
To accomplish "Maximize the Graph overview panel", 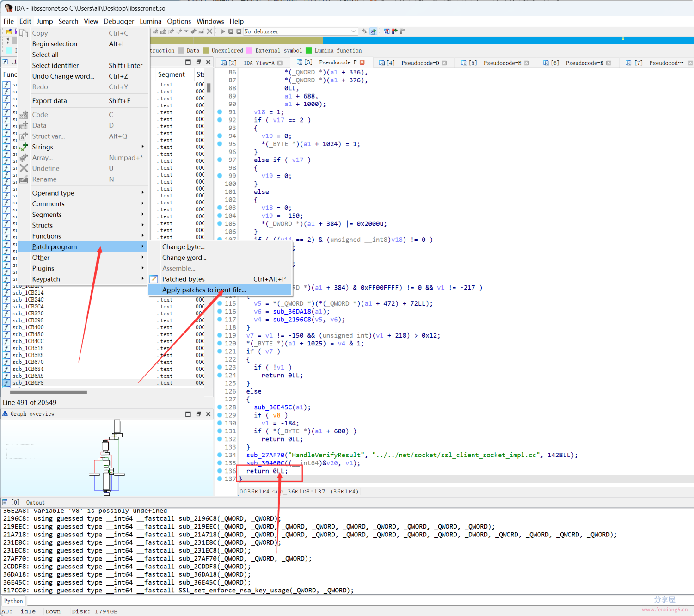I will tap(188, 414).
